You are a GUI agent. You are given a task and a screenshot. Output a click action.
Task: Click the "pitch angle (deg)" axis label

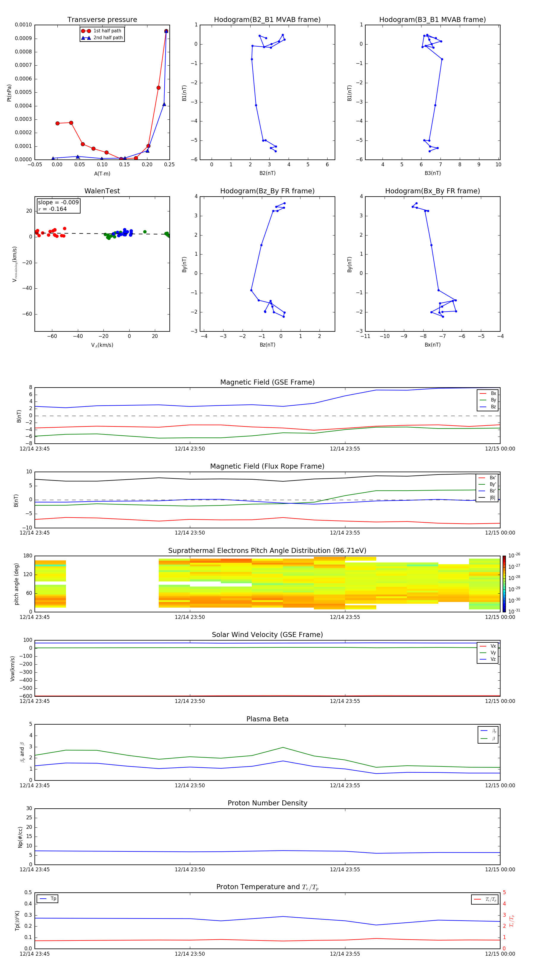16,584
